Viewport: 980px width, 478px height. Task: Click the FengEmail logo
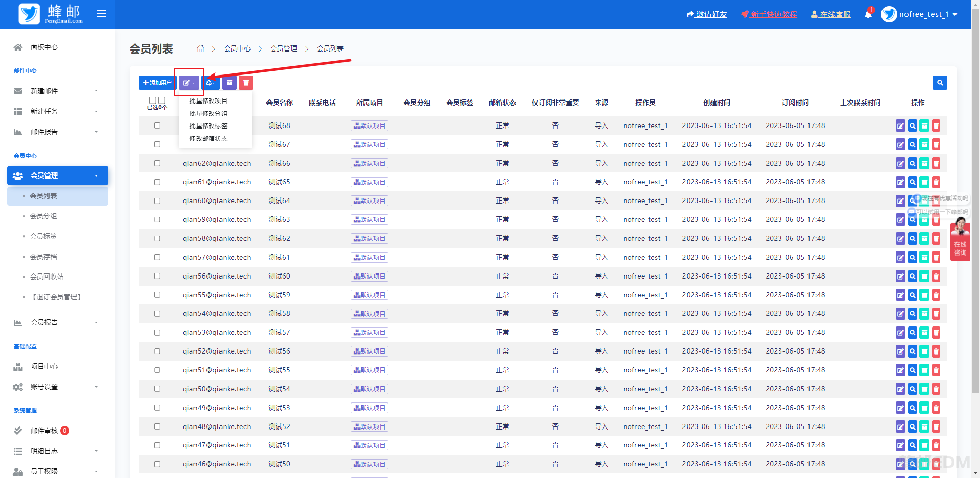coord(50,14)
